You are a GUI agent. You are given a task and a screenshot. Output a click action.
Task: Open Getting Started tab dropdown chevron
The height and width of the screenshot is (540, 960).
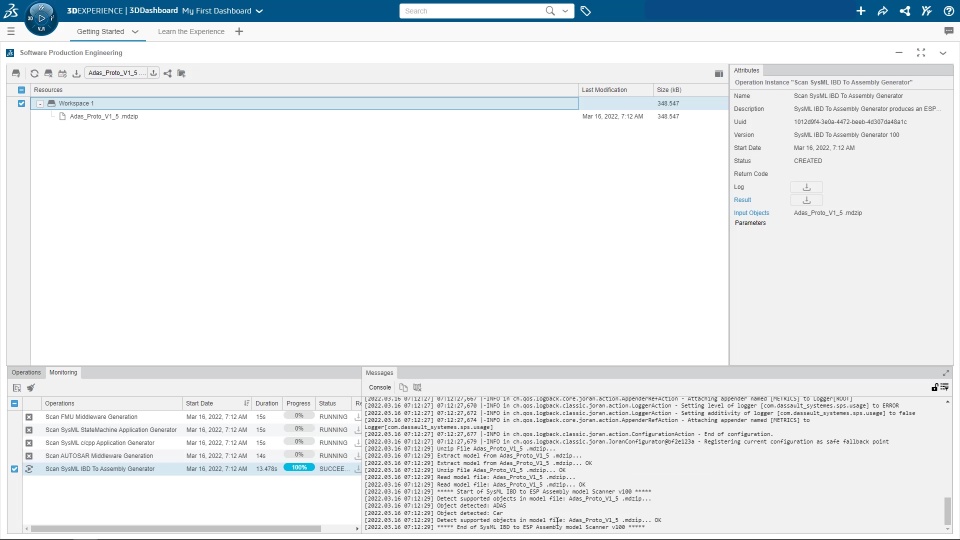[135, 31]
